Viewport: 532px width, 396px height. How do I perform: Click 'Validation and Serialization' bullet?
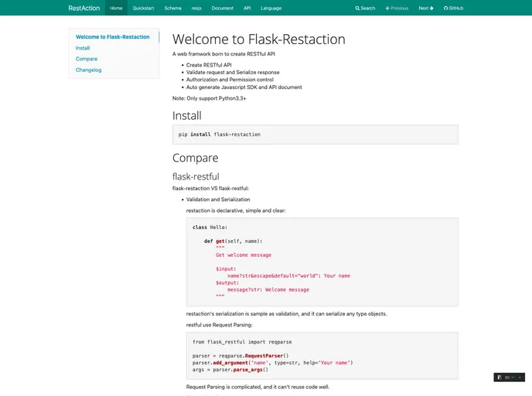tap(218, 200)
